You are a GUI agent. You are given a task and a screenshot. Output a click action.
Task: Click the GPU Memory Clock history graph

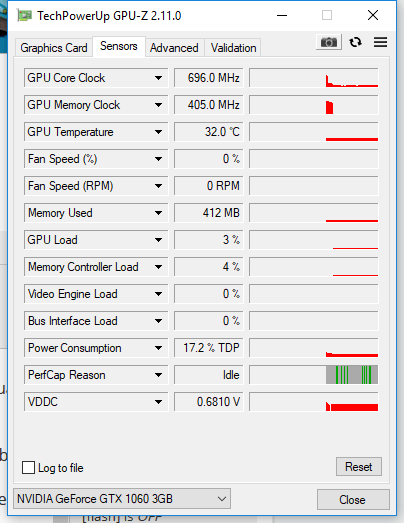314,105
